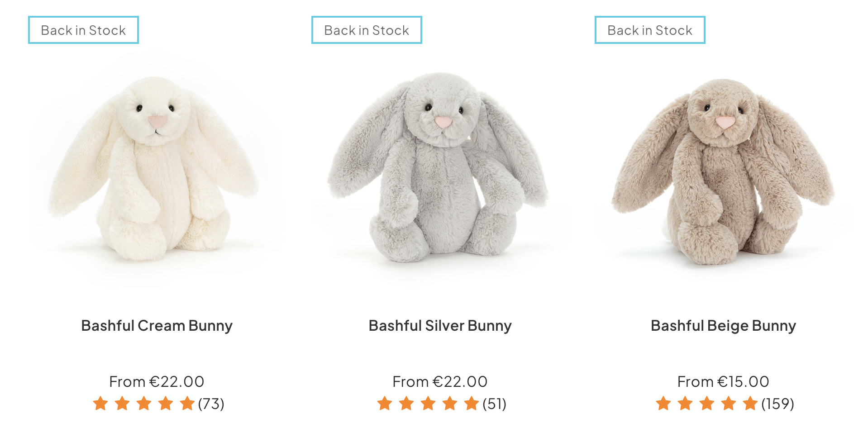Click the fifth star under Bashful Silver Bunny
This screenshot has height=428, width=868.
[471, 403]
